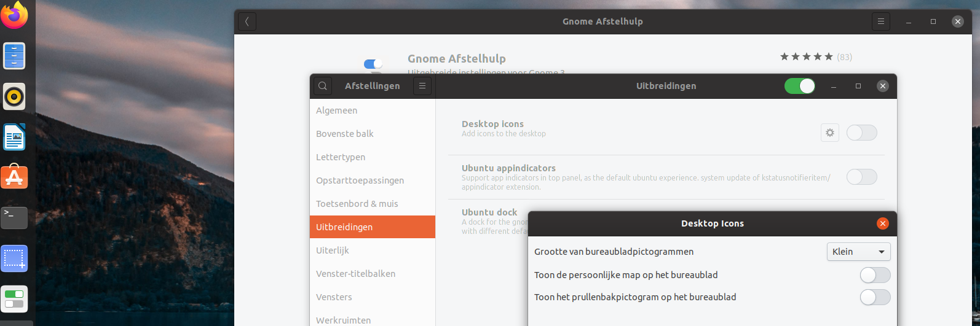The height and width of the screenshot is (326, 980).
Task: Enable Ubuntu appindicators switch
Action: click(862, 177)
